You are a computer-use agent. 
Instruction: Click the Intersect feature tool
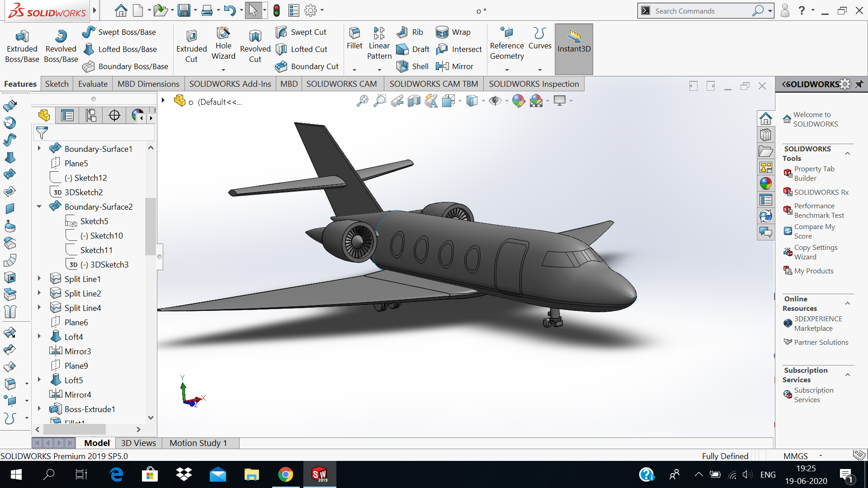(459, 49)
